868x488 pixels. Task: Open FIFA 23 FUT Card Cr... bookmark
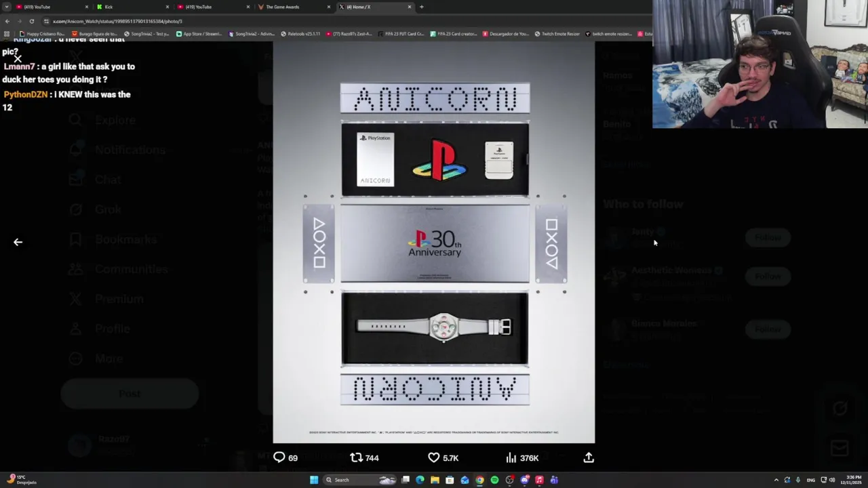click(401, 34)
